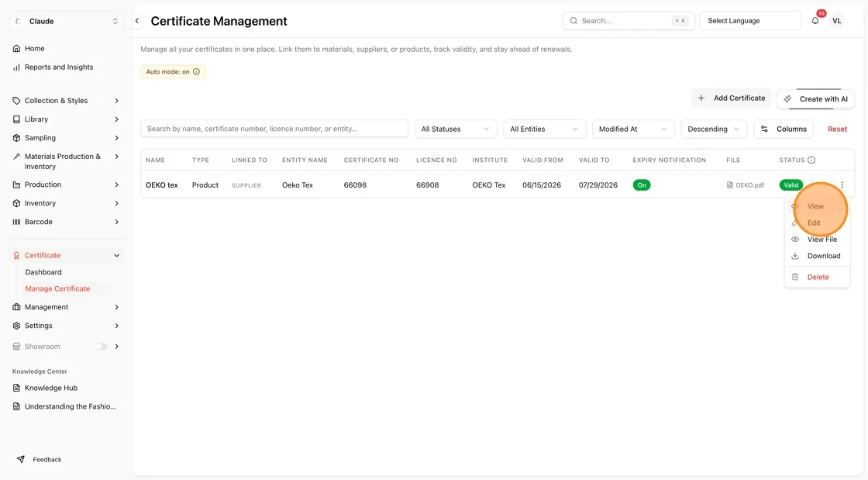This screenshot has width=868, height=480.
Task: Click the Feedback paper plane icon
Action: pos(20,460)
